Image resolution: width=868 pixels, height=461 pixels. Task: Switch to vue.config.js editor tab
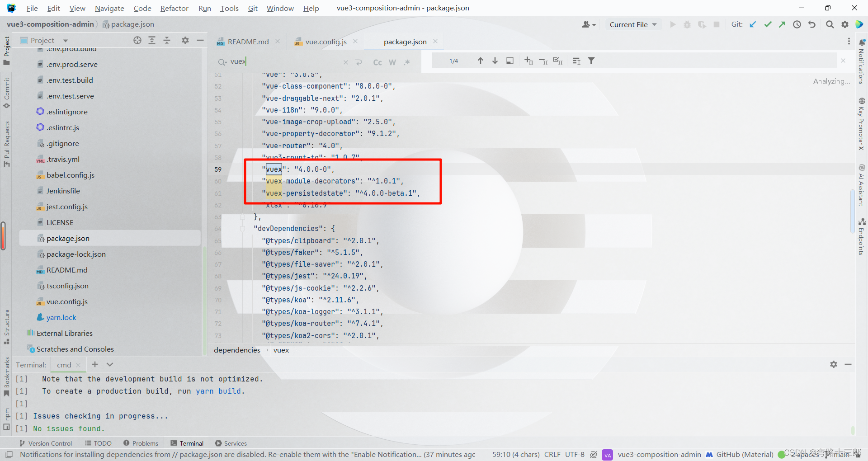tap(325, 42)
